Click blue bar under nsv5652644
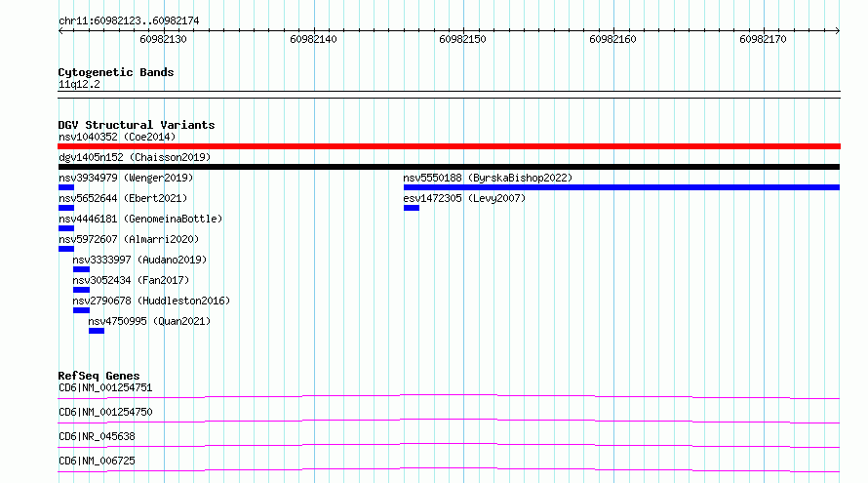This screenshot has height=483, width=868. tap(66, 208)
